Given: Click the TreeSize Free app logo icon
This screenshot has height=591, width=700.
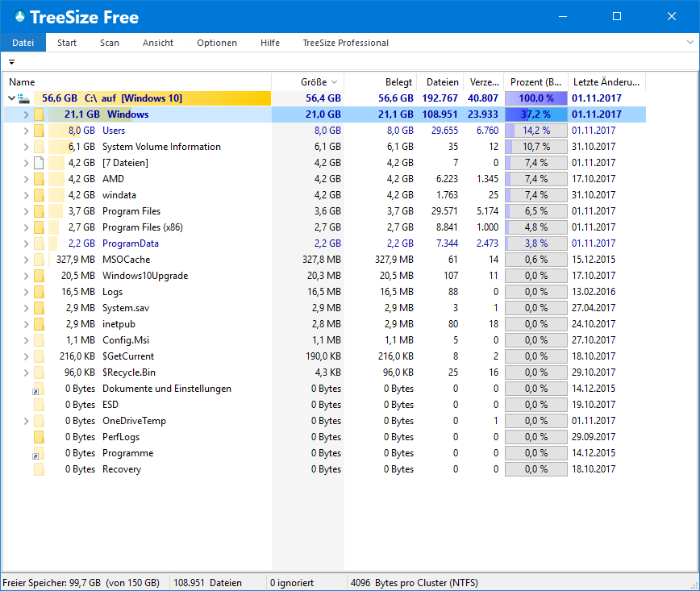Looking at the screenshot, I should pyautogui.click(x=19, y=17).
